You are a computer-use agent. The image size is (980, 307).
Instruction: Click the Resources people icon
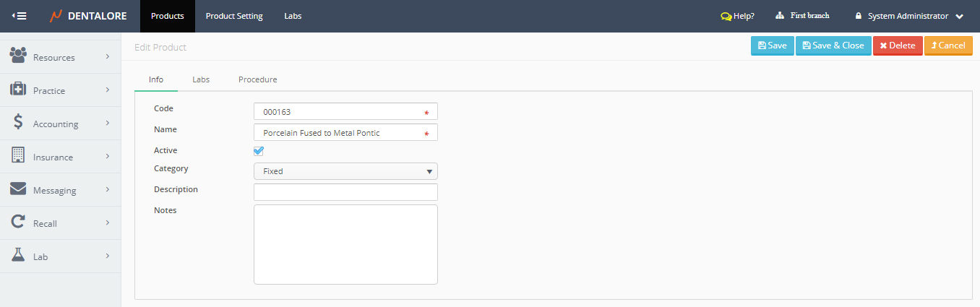click(x=18, y=56)
